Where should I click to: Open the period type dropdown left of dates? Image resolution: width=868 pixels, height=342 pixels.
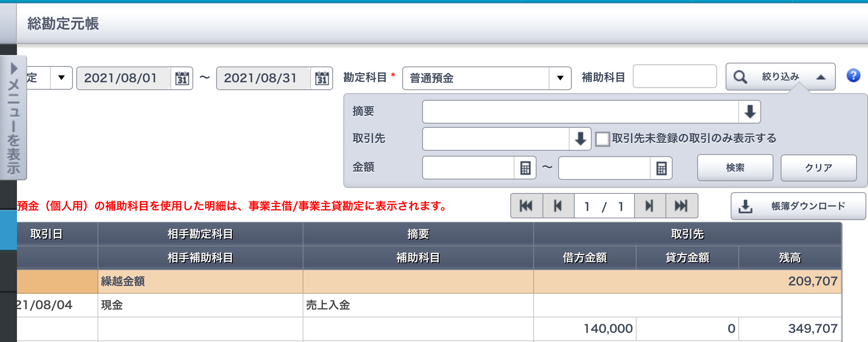point(61,78)
